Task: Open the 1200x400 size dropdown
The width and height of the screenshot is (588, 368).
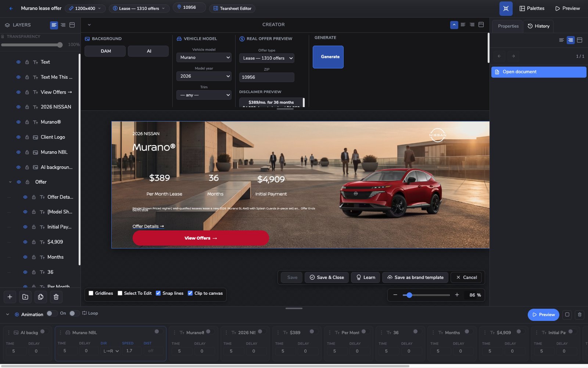Action: 85,8
